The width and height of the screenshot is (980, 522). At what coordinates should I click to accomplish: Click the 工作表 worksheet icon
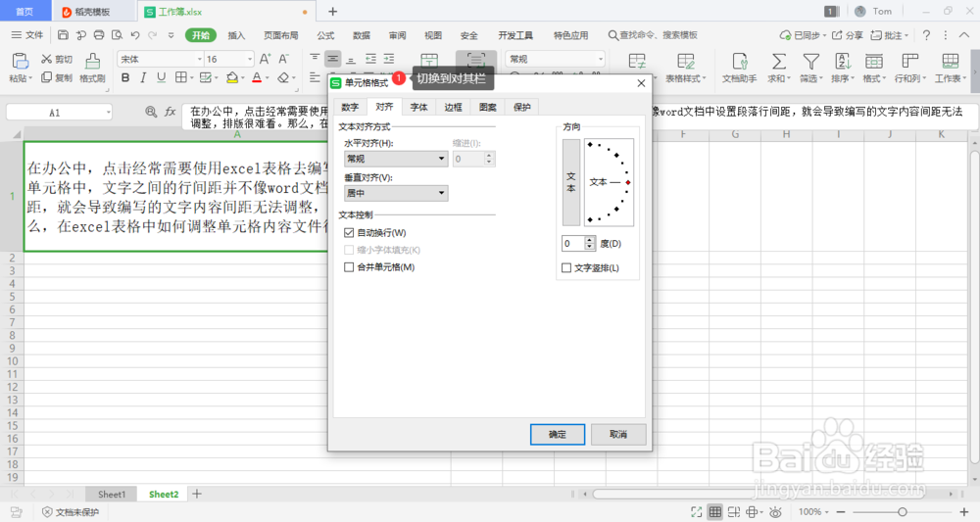pyautogui.click(x=950, y=61)
